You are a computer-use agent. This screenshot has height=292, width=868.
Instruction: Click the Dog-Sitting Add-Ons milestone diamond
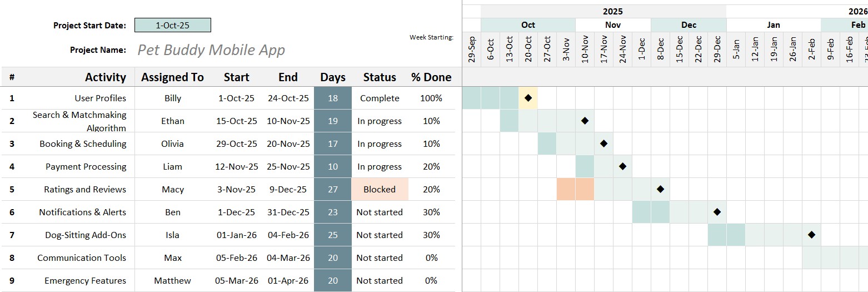pos(811,235)
